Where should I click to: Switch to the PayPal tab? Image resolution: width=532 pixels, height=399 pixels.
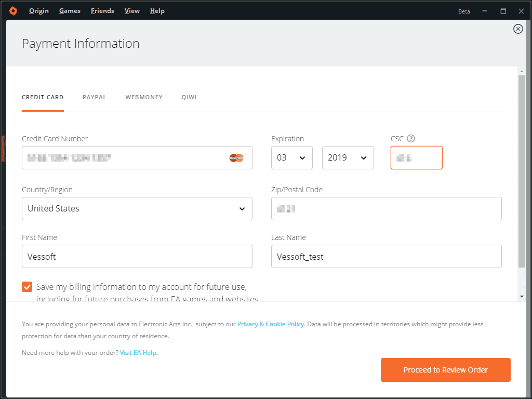[95, 97]
